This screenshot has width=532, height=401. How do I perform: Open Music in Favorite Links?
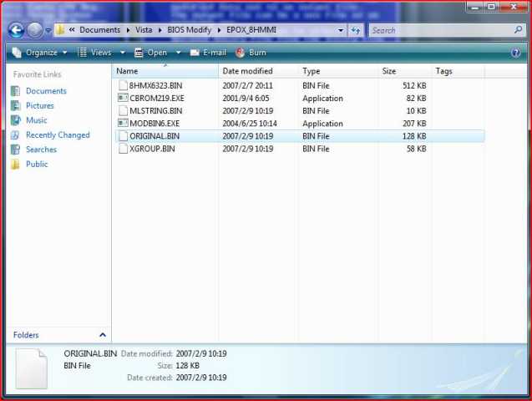pos(36,120)
